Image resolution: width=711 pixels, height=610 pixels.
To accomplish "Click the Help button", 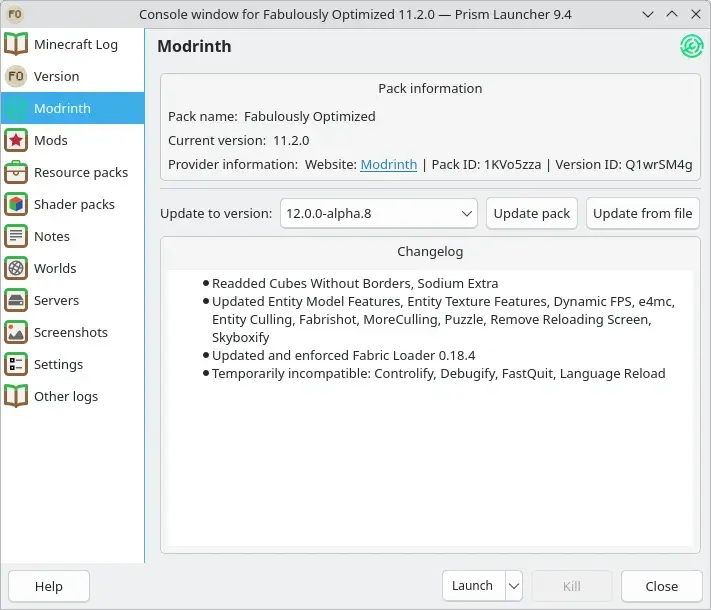I will (49, 586).
